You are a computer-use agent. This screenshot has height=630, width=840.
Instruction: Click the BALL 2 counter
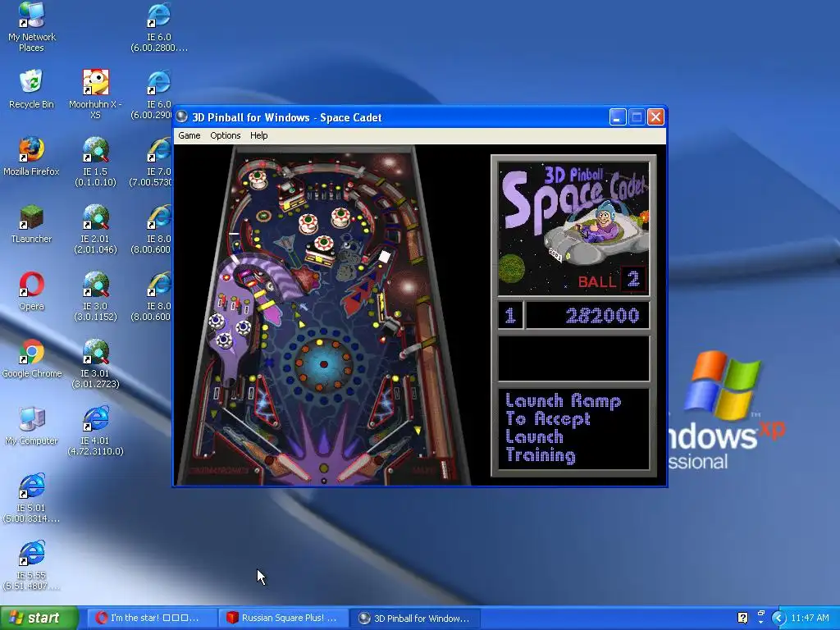pos(612,281)
